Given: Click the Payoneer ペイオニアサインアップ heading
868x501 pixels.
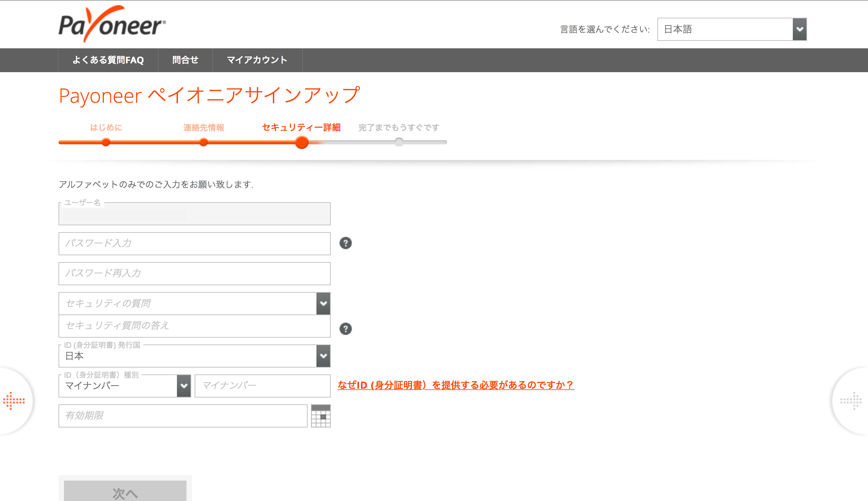Looking at the screenshot, I should pyautogui.click(x=210, y=96).
